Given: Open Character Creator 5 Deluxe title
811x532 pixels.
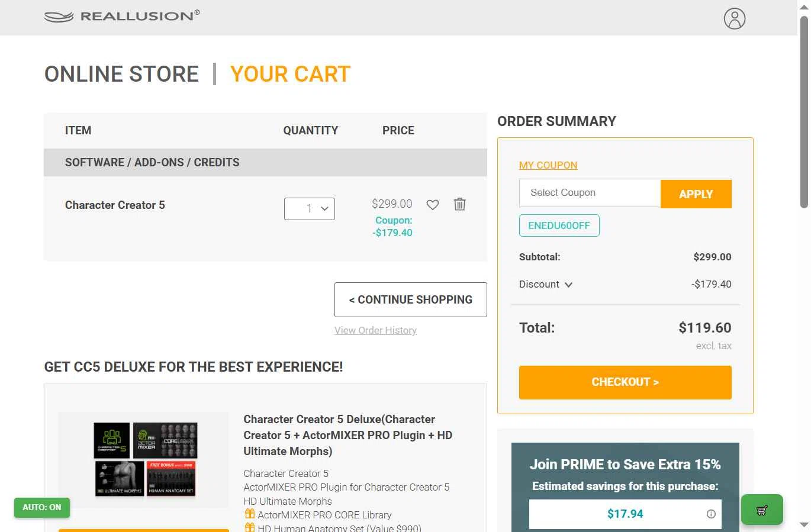Looking at the screenshot, I should (348, 435).
